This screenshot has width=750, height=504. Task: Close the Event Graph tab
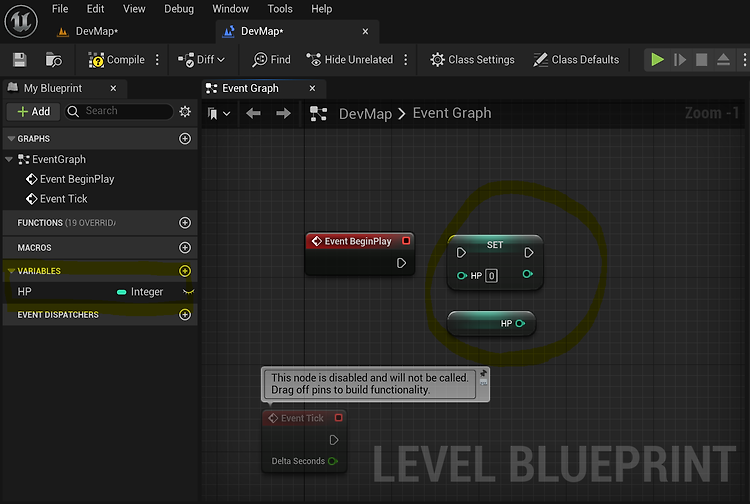[x=312, y=88]
